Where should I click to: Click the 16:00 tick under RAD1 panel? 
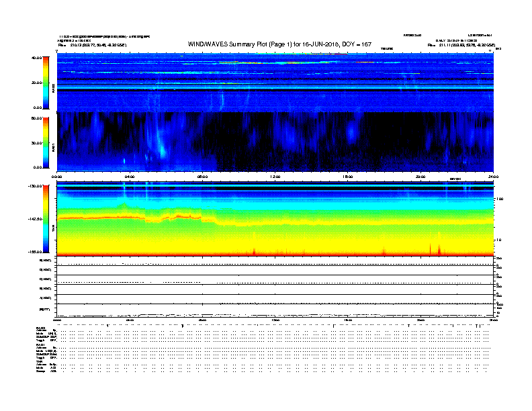pos(348,177)
